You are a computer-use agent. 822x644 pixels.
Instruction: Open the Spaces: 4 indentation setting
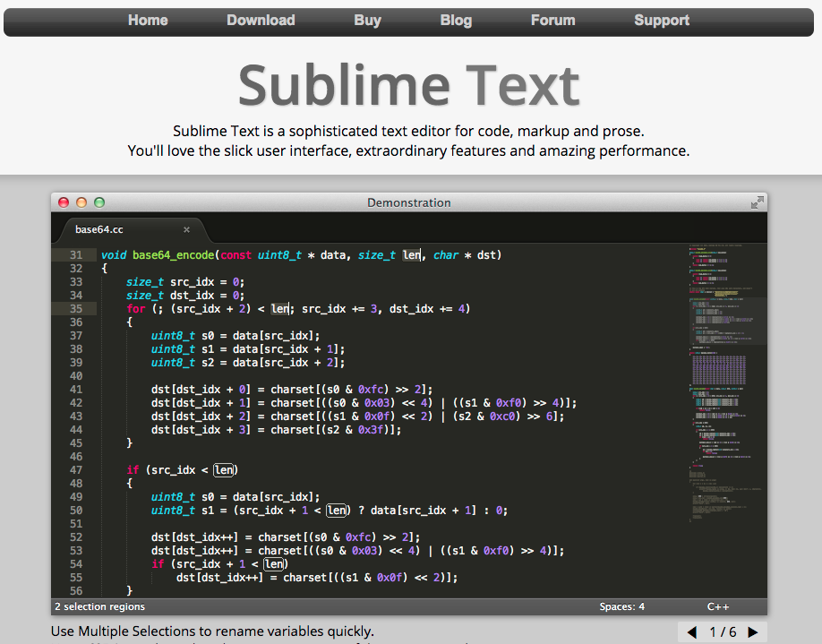point(621,606)
